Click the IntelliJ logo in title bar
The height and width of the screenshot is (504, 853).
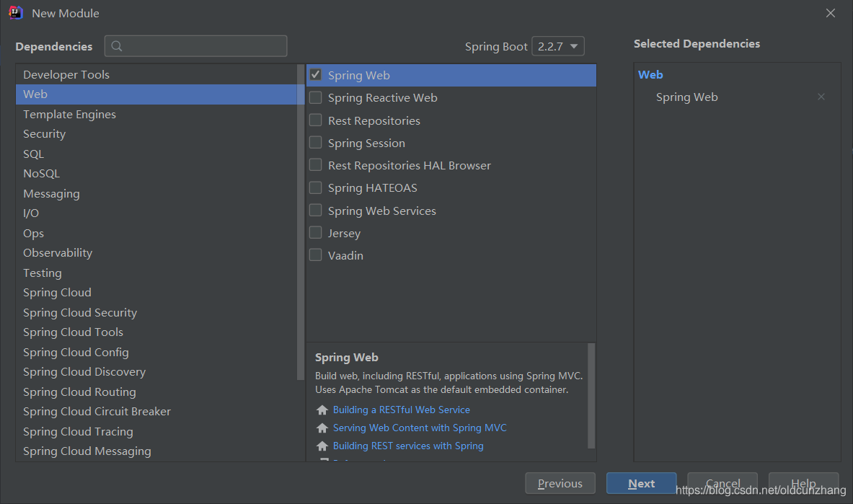tap(16, 12)
